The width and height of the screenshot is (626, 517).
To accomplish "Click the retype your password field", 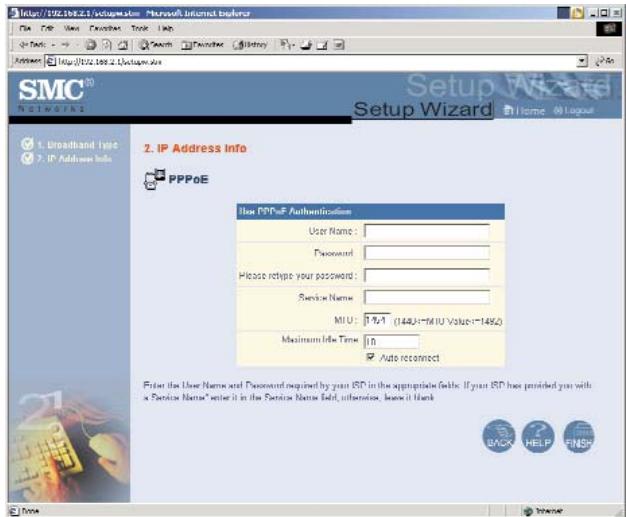I will pyautogui.click(x=427, y=275).
